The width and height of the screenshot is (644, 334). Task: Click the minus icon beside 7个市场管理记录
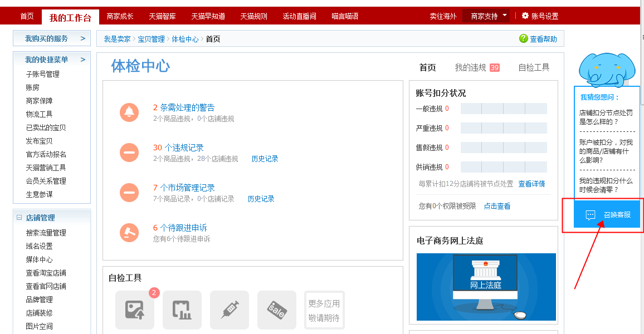pyautogui.click(x=129, y=192)
